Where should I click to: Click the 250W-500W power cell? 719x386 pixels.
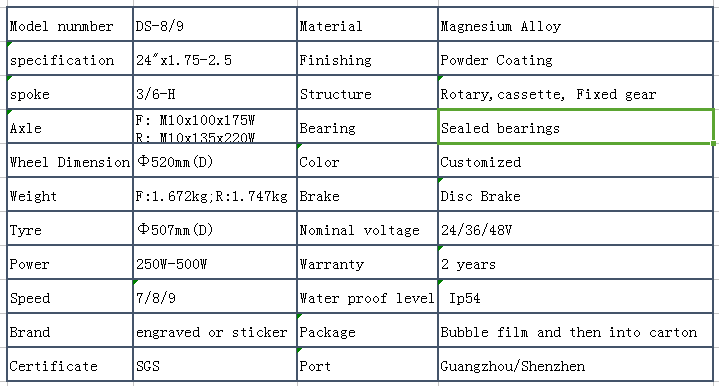pos(215,262)
